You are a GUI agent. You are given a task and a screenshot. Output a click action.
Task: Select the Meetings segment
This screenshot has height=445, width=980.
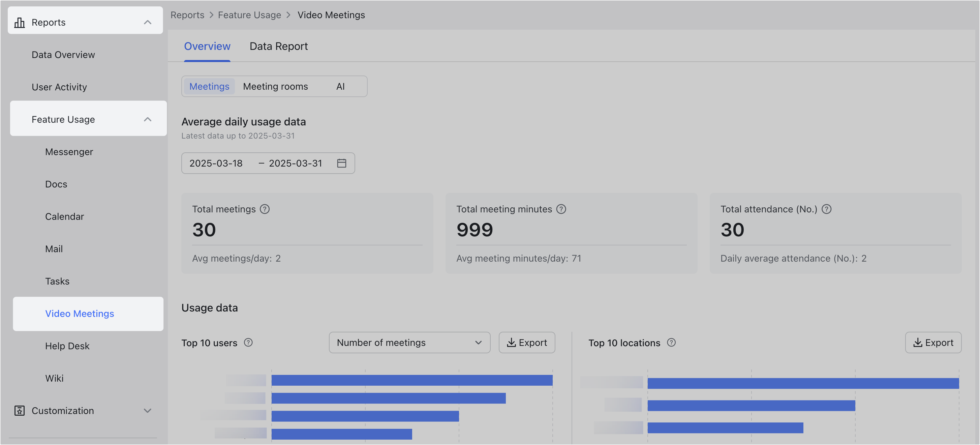(209, 86)
